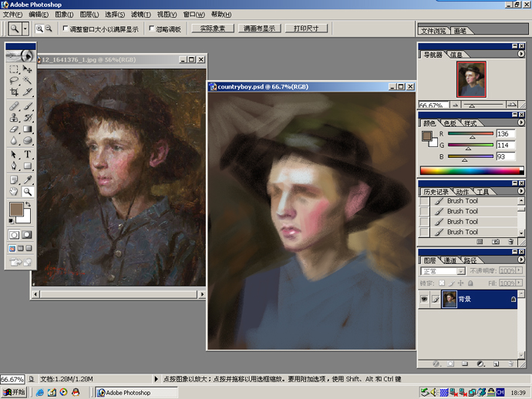Click 满画布显示 button
Viewport: 532px width, 399px height.
point(259,28)
